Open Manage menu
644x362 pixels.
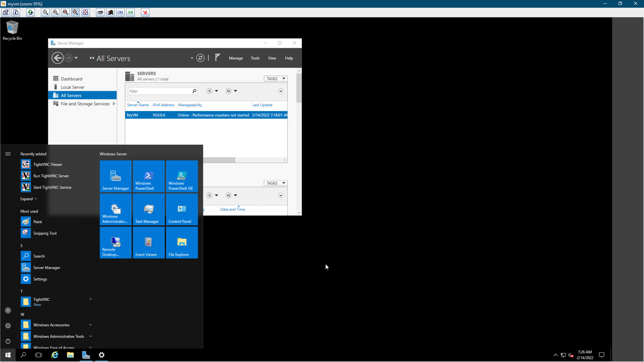coord(236,58)
